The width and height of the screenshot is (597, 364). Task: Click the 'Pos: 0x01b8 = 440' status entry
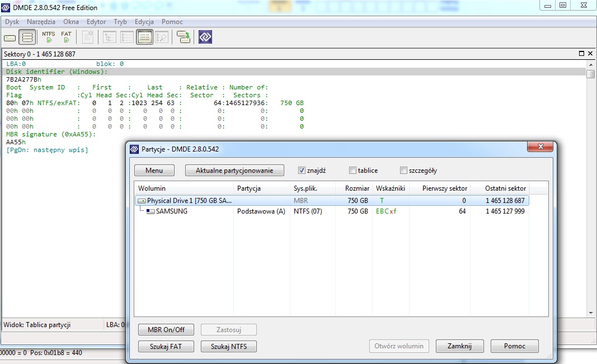[x=56, y=353]
